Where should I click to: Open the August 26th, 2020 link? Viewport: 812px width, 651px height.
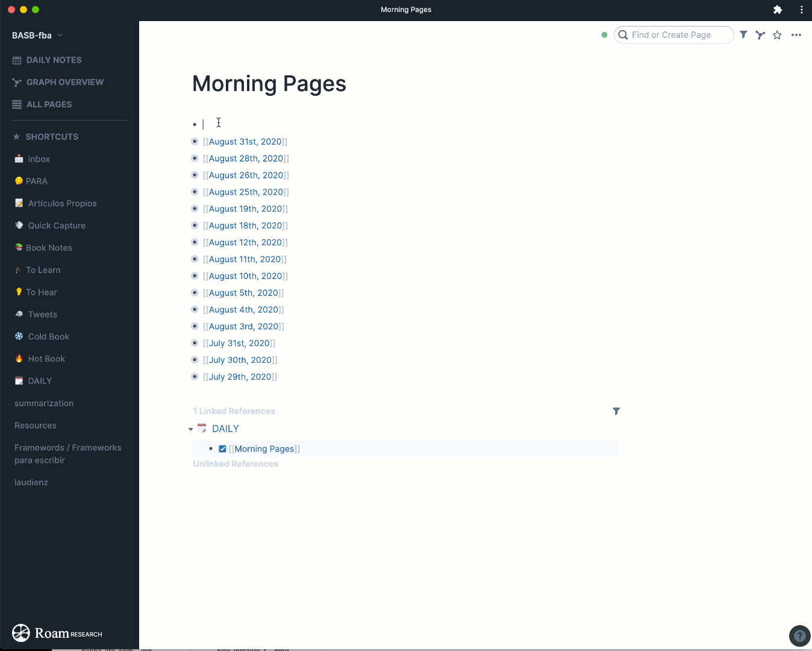pos(246,175)
